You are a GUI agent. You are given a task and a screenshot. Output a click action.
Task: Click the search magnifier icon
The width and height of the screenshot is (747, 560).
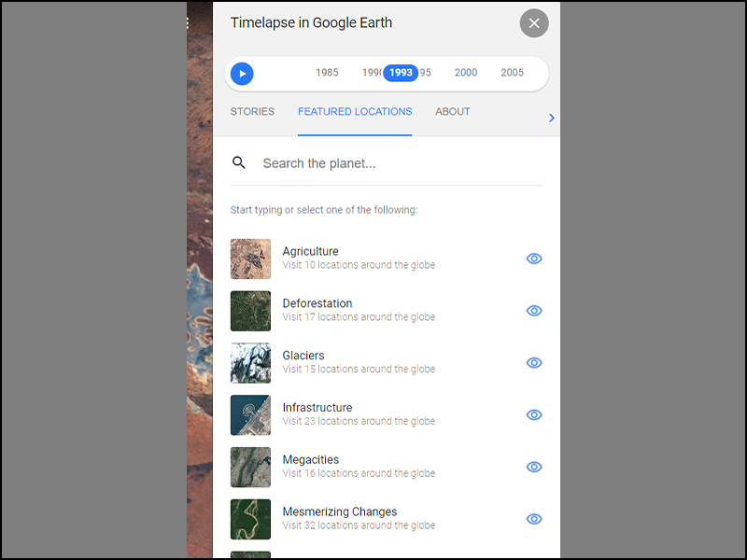239,162
